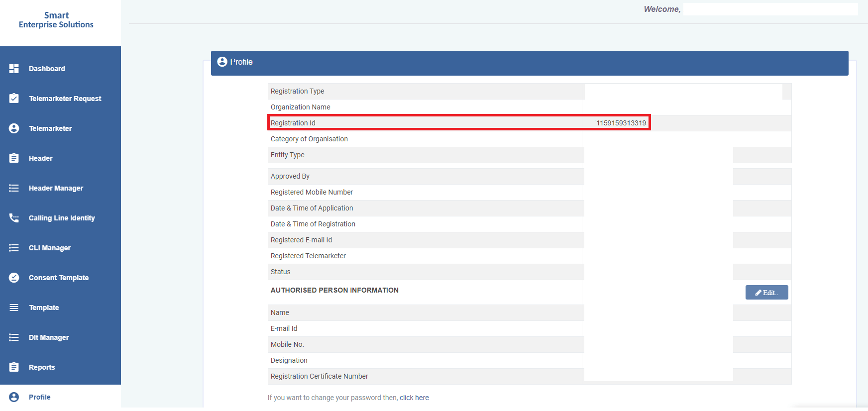Screen dimensions: 868x411
Task: Click the Registered E-mail Id label
Action: click(x=301, y=240)
